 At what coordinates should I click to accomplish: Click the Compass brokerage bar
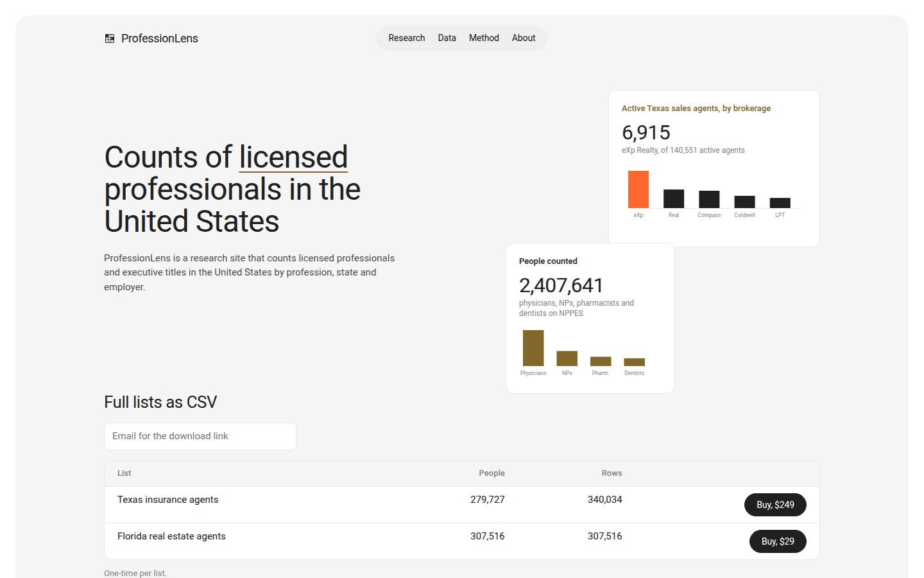(x=709, y=199)
